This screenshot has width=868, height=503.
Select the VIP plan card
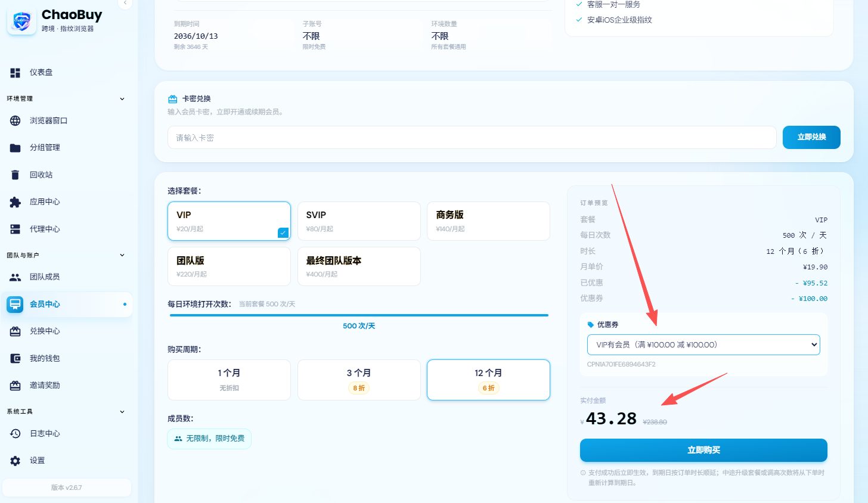click(229, 221)
